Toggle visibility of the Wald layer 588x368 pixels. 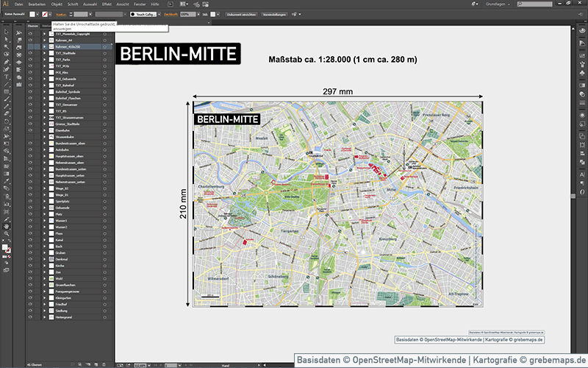[x=30, y=278]
